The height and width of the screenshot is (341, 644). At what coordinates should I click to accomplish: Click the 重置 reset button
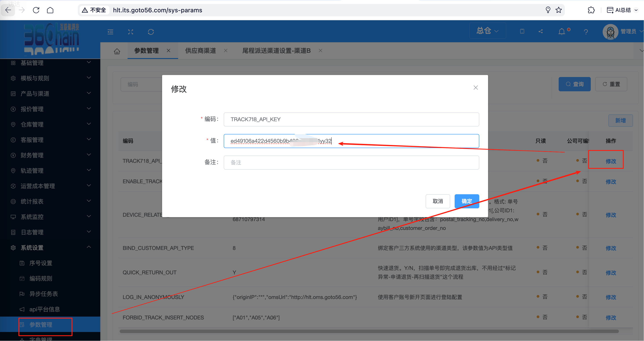click(x=611, y=84)
